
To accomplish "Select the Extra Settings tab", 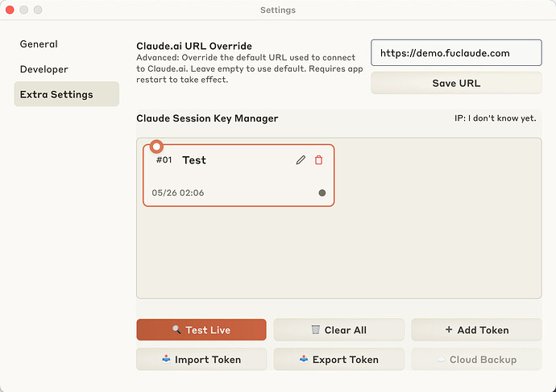I will point(67,94).
